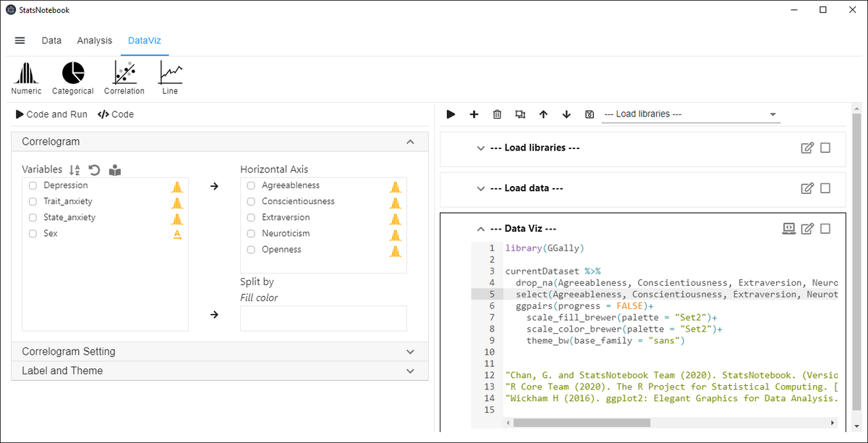Expand the Load data block

480,188
